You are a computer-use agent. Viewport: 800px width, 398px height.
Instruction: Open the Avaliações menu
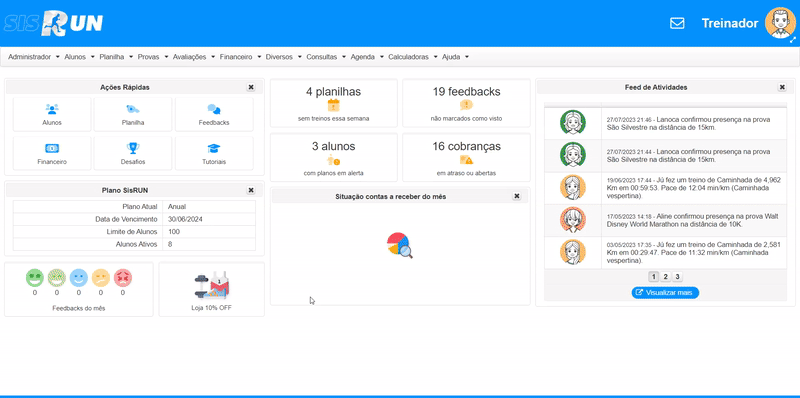tap(194, 57)
